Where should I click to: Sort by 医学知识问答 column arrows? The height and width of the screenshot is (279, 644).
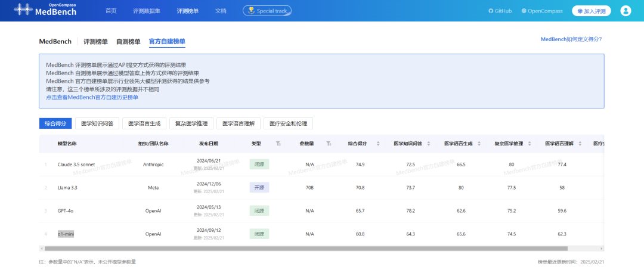coord(429,144)
